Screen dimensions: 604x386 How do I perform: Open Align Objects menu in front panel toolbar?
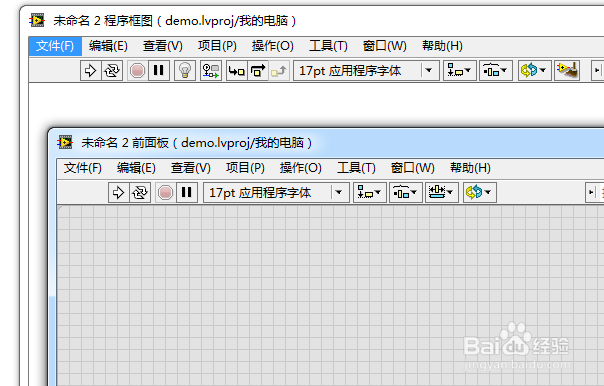tap(370, 192)
